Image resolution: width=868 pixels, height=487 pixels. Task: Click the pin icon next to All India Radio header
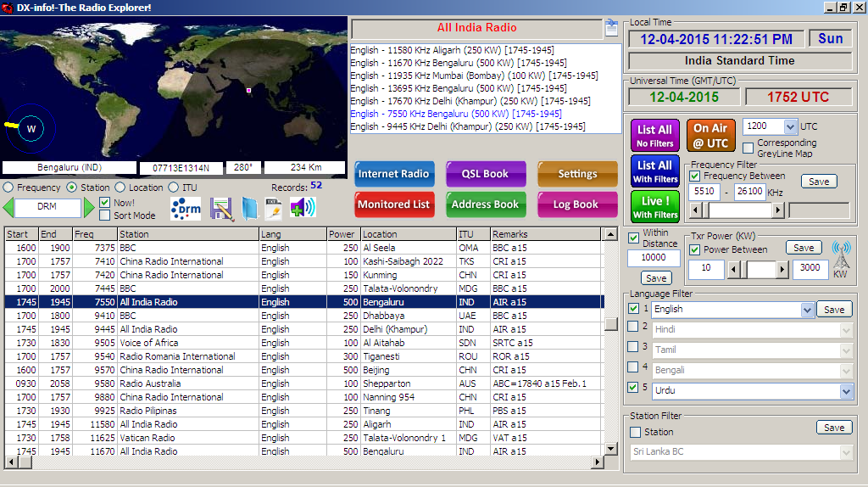611,26
